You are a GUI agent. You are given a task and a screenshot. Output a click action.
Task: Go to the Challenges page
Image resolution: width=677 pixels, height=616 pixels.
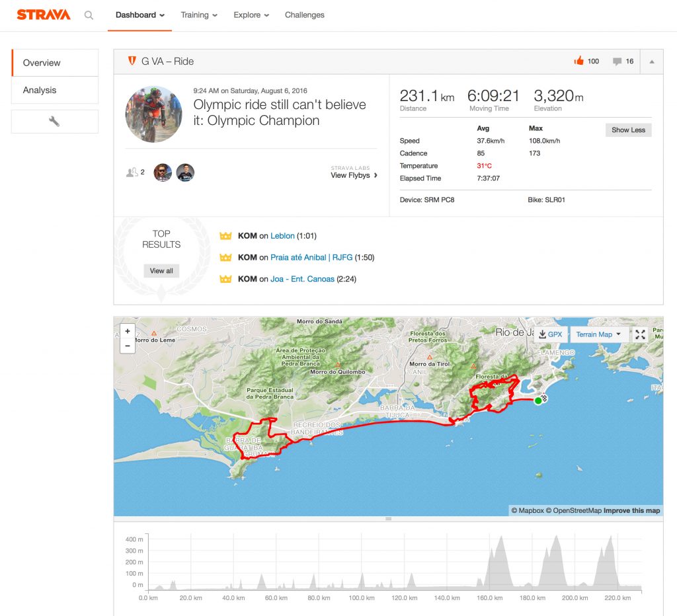(305, 15)
